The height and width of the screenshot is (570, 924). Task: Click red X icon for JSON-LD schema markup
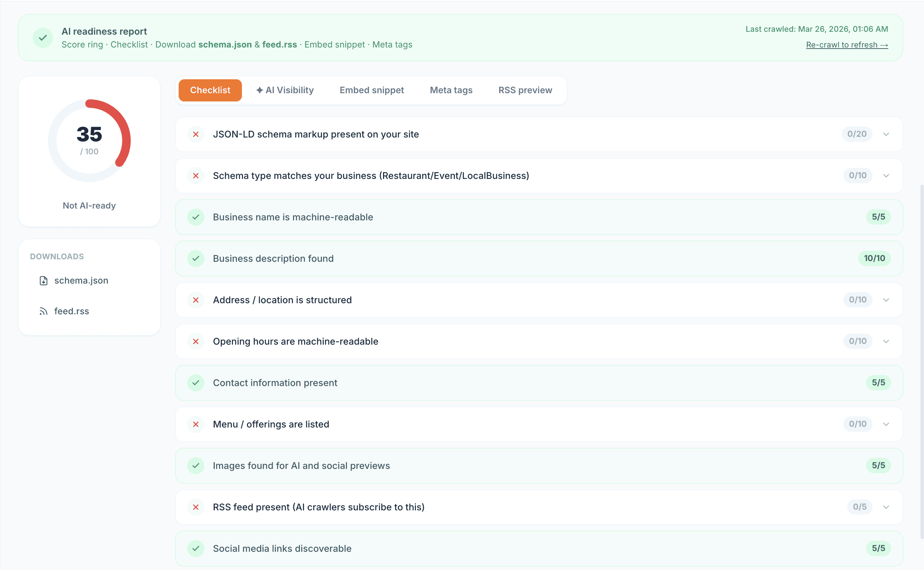tap(196, 134)
